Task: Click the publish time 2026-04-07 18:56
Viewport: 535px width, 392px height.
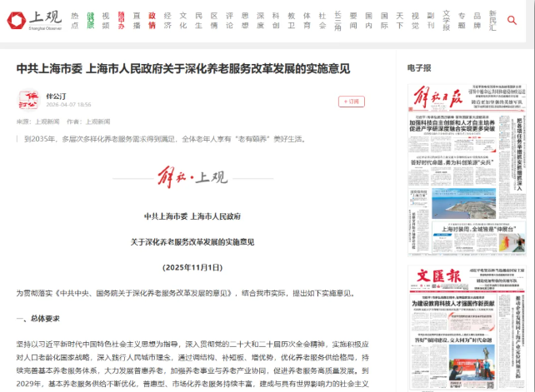Action: coord(68,105)
